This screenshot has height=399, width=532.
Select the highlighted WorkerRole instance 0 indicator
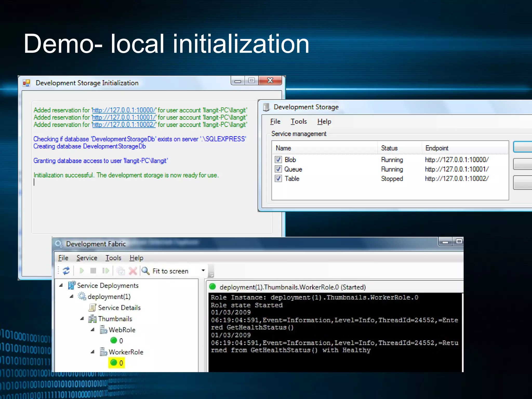click(116, 363)
